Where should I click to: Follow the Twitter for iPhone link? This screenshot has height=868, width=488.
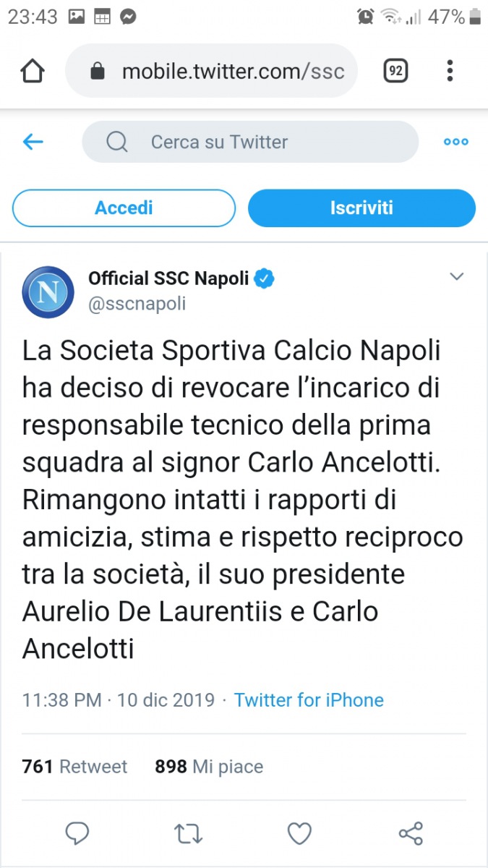pos(309,700)
